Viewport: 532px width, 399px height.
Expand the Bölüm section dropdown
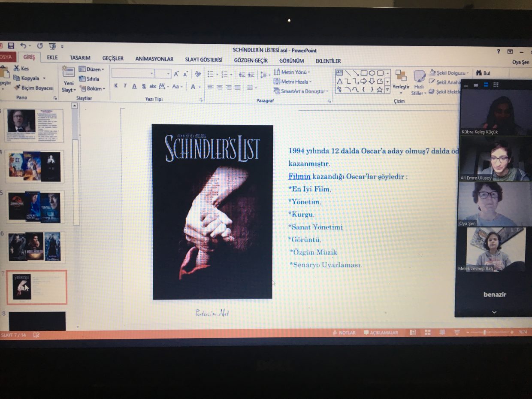92,89
